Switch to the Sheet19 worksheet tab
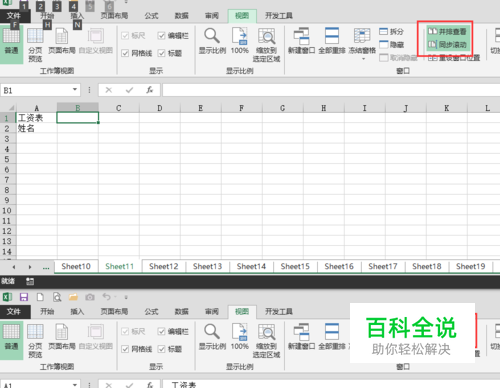Viewport: 500px width, 388px height. point(470,266)
